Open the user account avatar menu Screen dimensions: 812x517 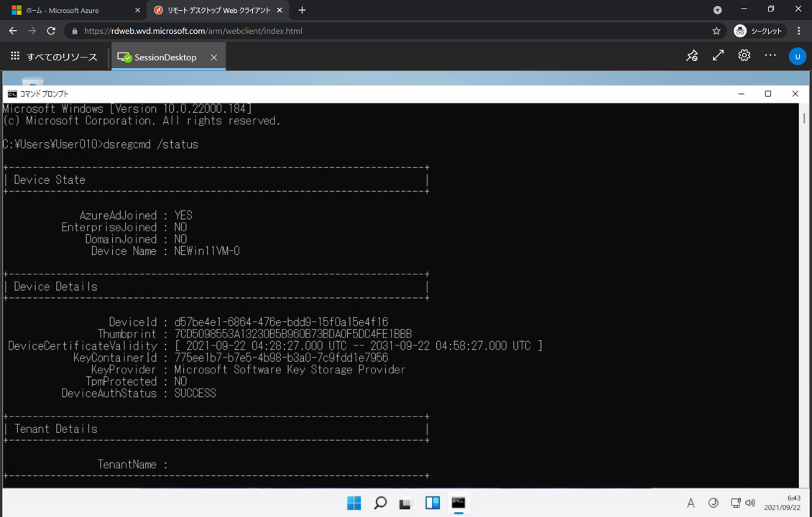(x=797, y=57)
